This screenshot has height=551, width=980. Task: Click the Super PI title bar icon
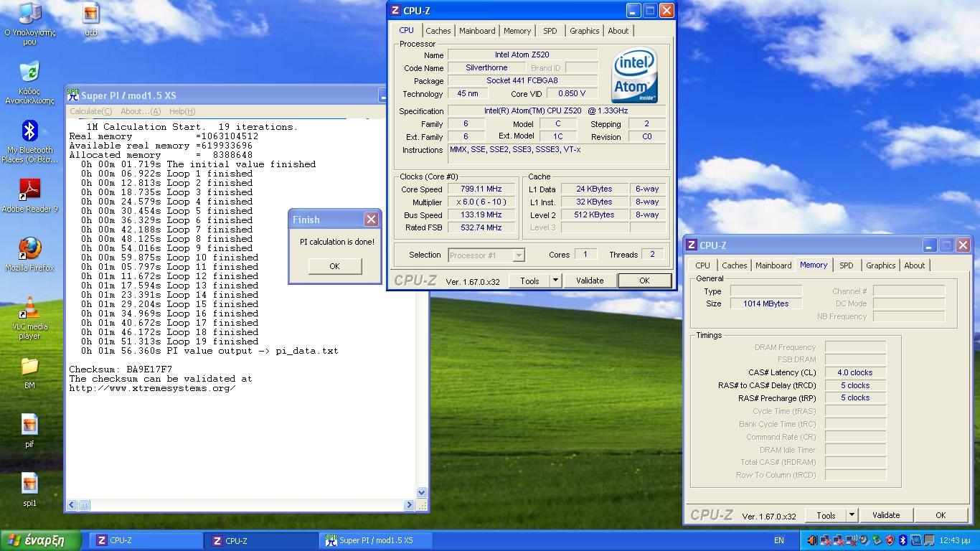click(x=72, y=95)
